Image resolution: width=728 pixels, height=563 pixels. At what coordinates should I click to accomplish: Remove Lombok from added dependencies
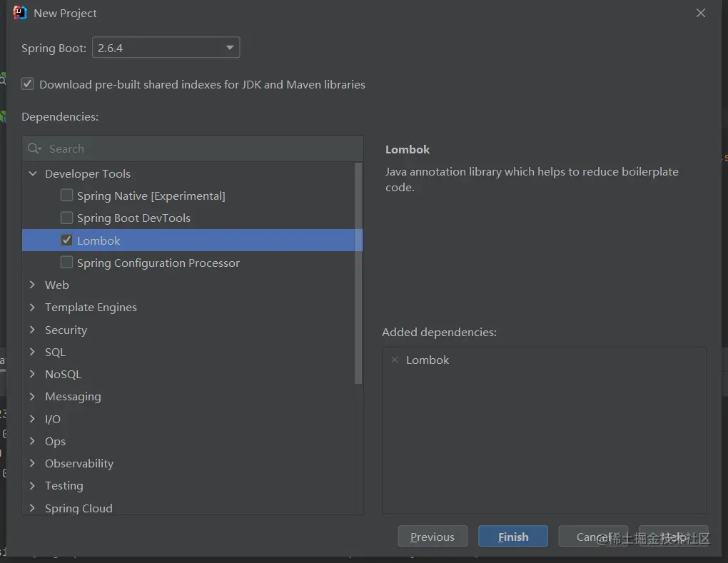395,360
